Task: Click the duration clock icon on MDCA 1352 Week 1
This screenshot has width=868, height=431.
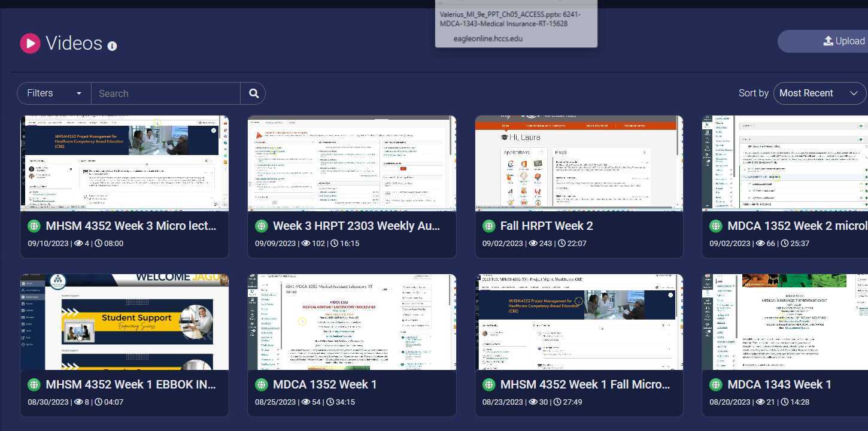Action: pyautogui.click(x=330, y=402)
